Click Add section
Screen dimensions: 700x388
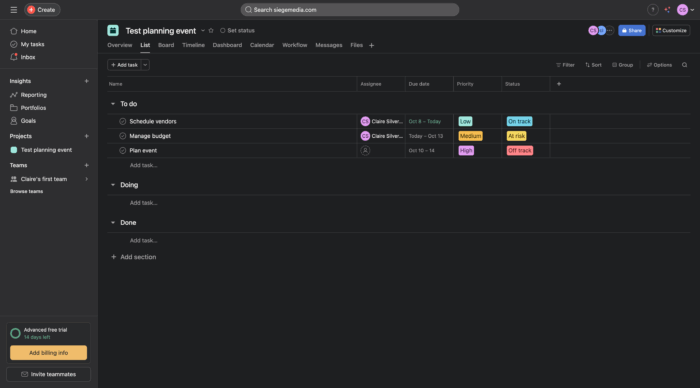133,257
